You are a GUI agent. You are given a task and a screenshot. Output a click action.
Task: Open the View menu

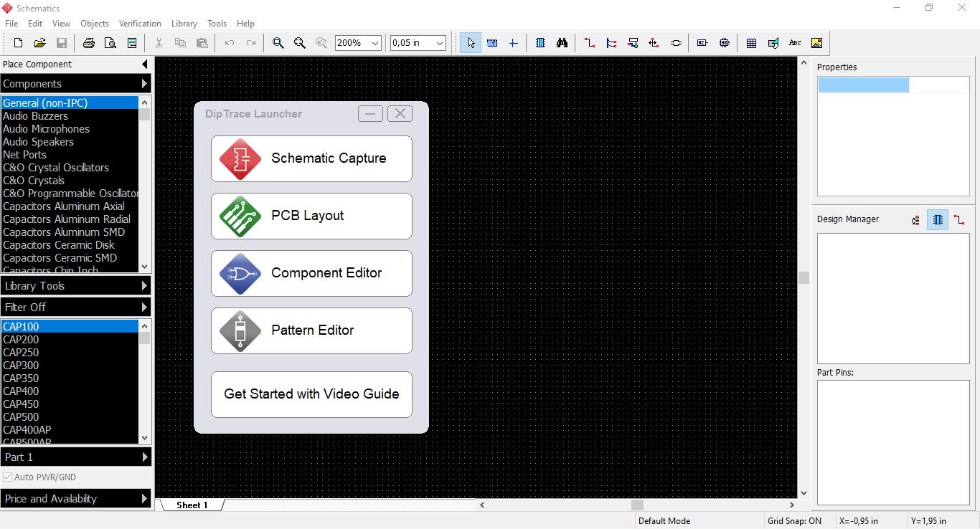61,24
